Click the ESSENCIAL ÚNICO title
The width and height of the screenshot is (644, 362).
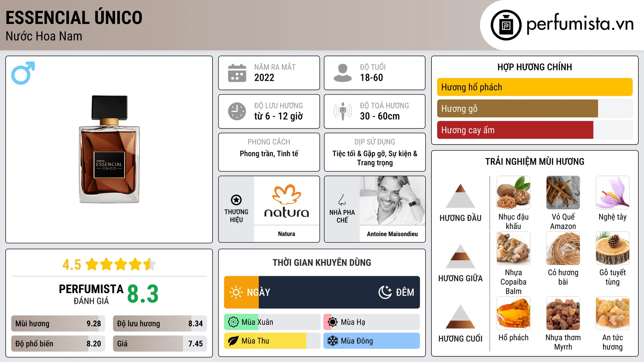74,18
